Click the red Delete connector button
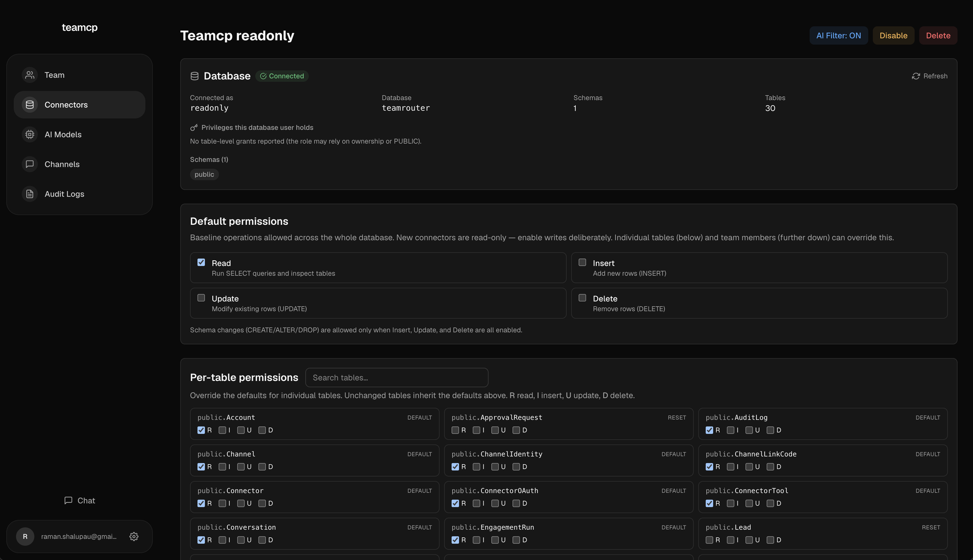This screenshot has width=973, height=560. [938, 36]
